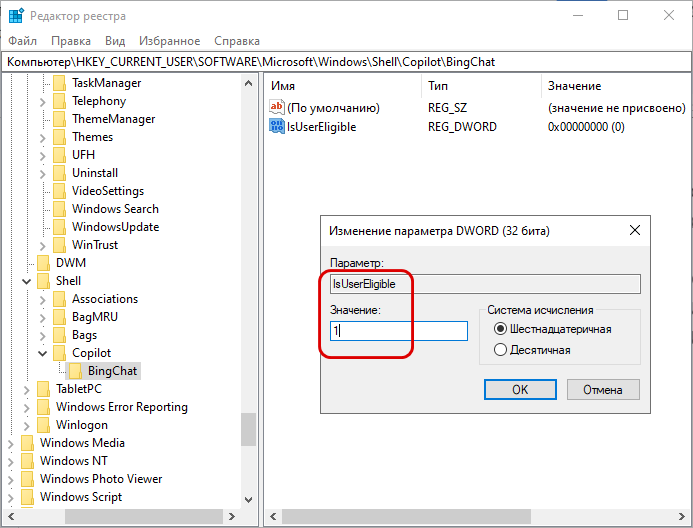The image size is (693, 528).
Task: Click the Associations folder icon
Action: 59,299
